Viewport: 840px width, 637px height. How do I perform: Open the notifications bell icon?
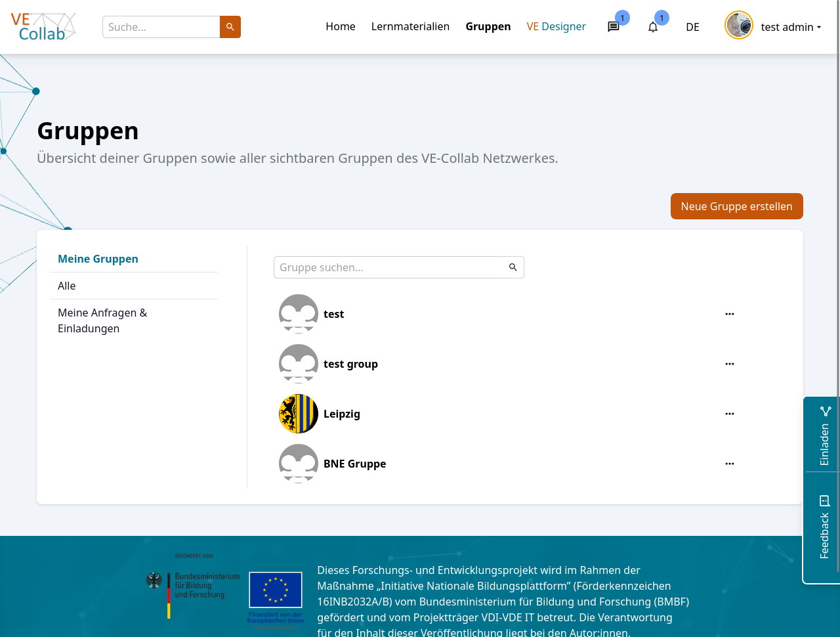pyautogui.click(x=653, y=27)
